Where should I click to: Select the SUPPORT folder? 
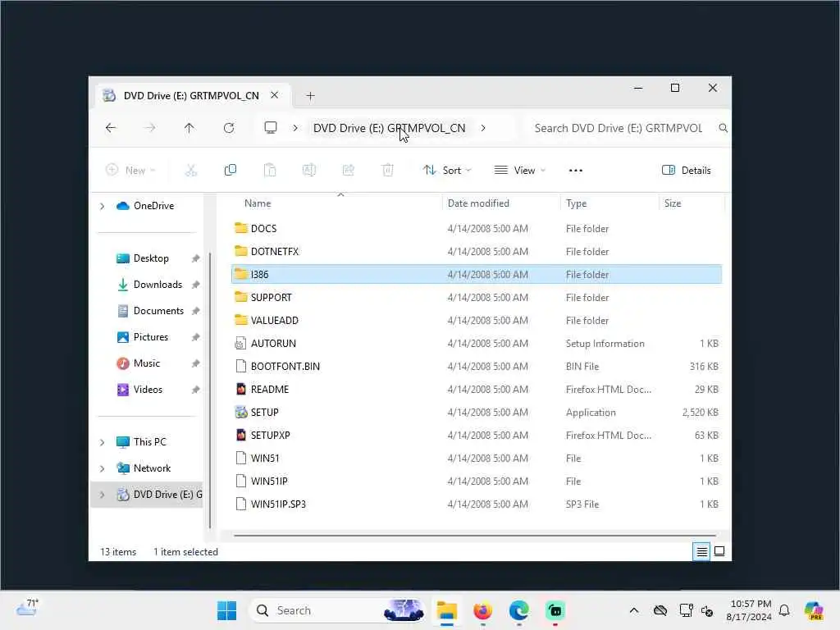pos(271,297)
